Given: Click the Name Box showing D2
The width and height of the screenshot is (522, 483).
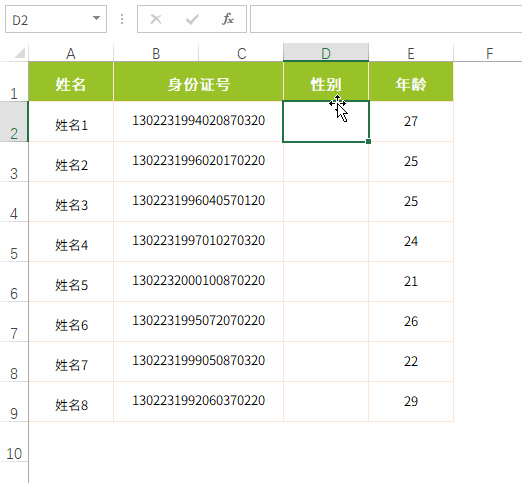Looking at the screenshot, I should tap(56, 19).
